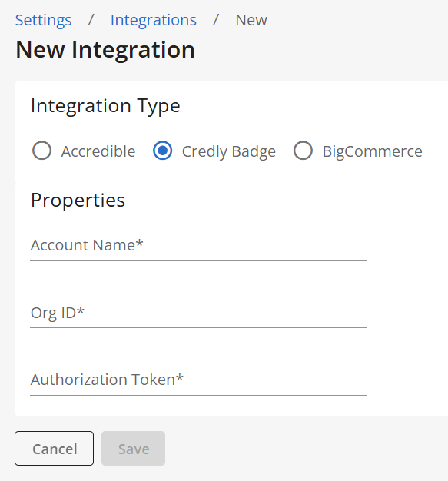This screenshot has width=448, height=481.
Task: Click the Integration Type section heading
Action: [105, 106]
